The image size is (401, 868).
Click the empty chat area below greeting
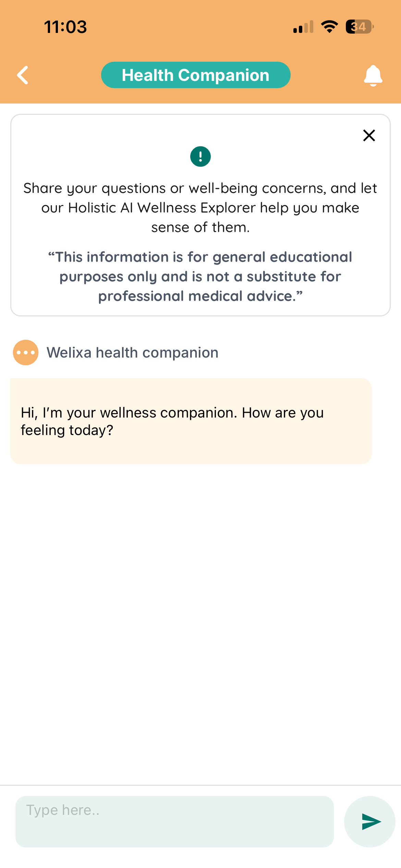coord(200,617)
